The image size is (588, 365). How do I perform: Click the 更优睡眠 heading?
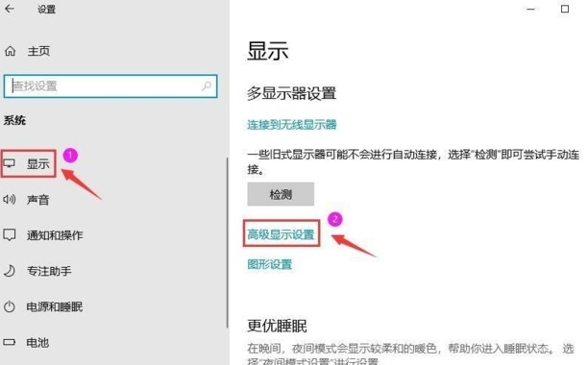(x=277, y=326)
